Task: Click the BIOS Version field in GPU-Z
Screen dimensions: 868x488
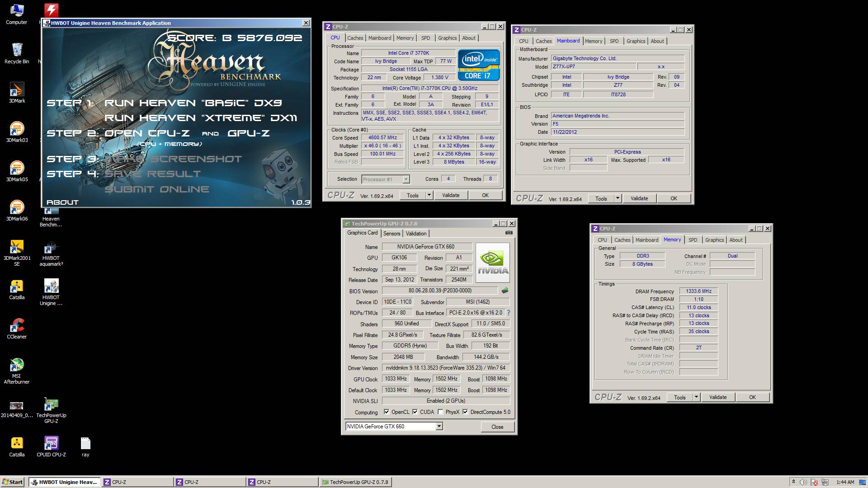Action: point(440,291)
